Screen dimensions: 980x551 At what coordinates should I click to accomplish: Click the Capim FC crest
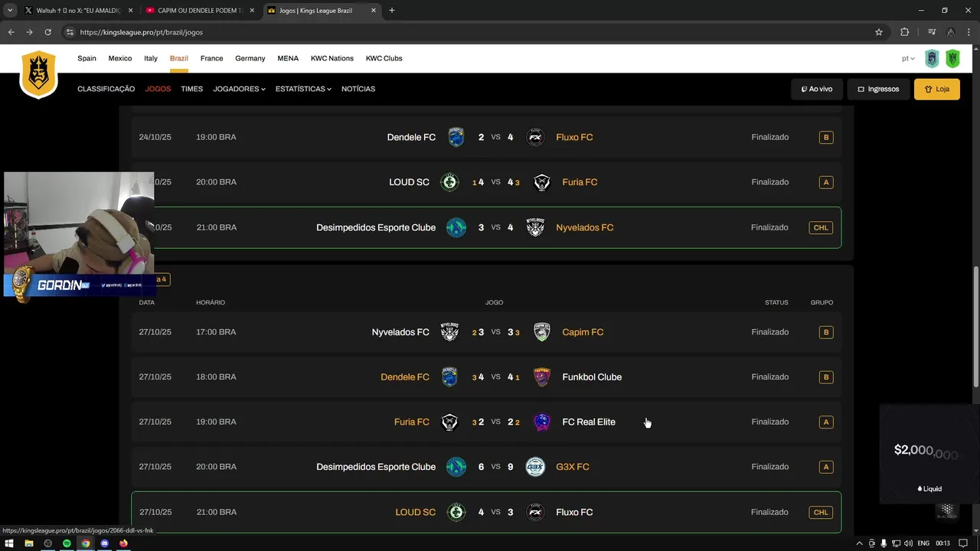click(x=541, y=332)
